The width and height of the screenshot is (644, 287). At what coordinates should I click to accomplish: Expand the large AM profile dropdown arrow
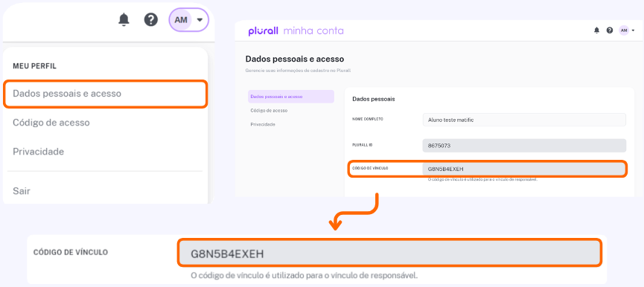point(200,19)
